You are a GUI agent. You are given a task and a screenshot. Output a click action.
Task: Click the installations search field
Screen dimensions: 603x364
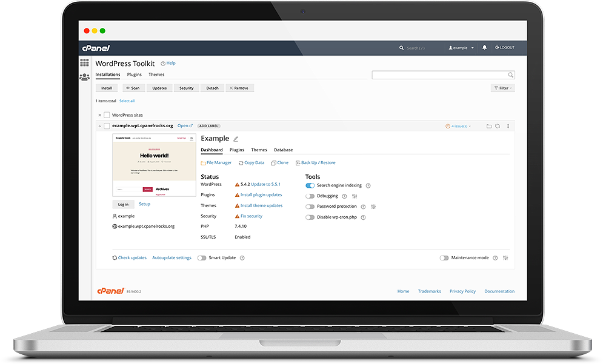439,75
